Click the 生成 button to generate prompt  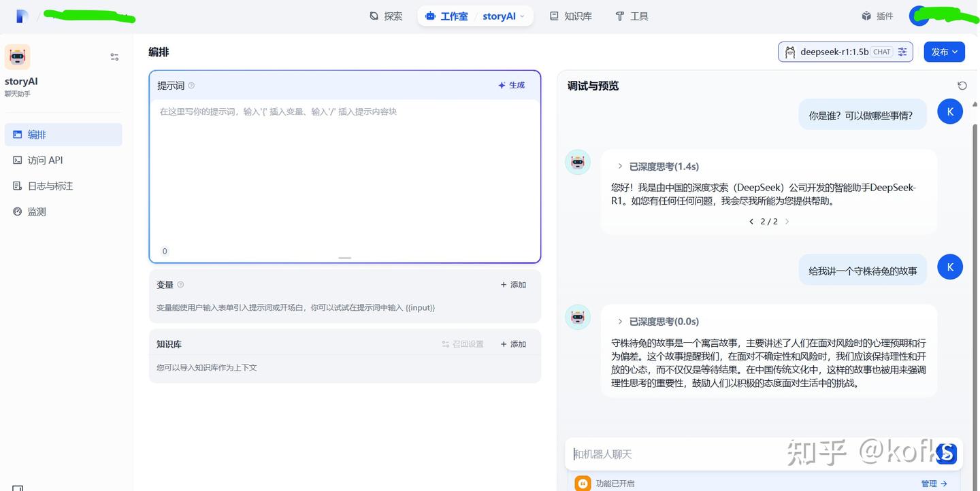click(x=511, y=84)
